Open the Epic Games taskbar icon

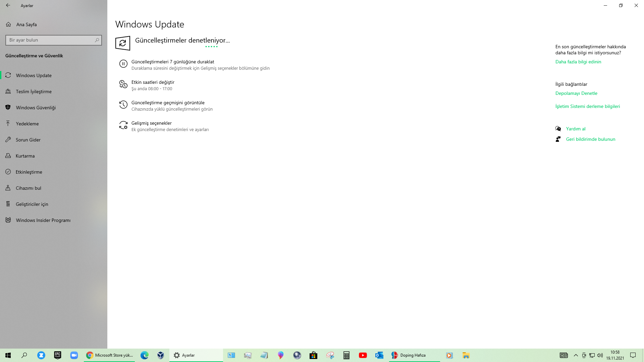pyautogui.click(x=58, y=355)
